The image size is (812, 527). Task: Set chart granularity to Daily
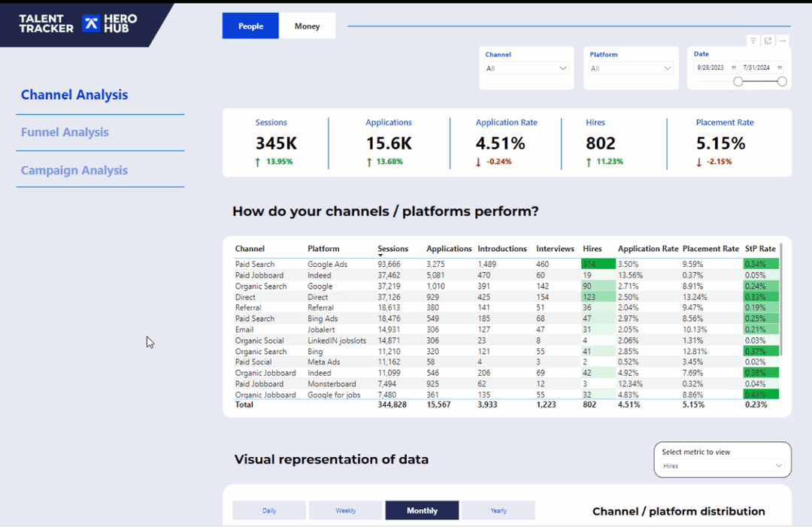pos(269,510)
